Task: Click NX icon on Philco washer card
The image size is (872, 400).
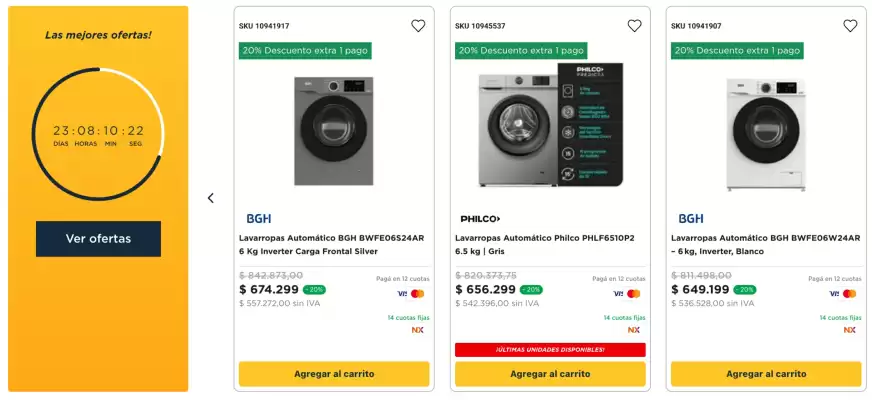Action: click(634, 330)
